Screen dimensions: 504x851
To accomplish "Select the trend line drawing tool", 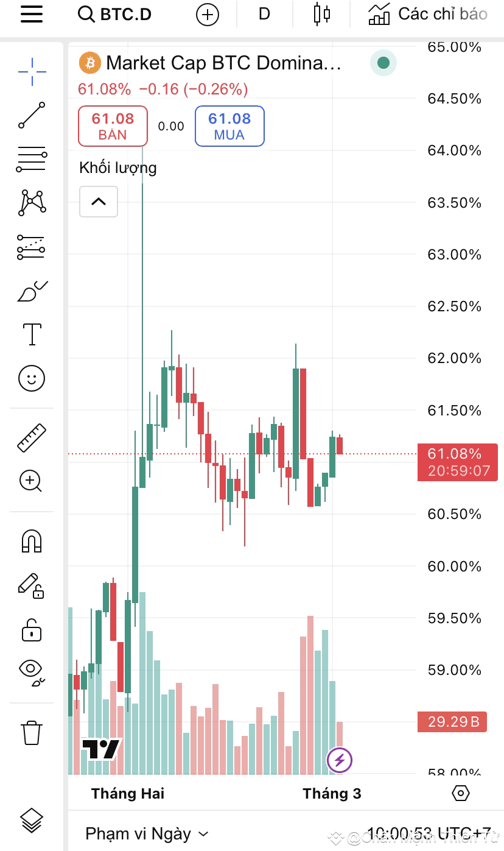I will point(32,114).
